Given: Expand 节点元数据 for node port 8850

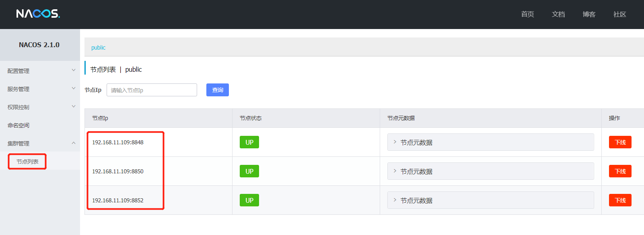Looking at the screenshot, I should coord(490,171).
